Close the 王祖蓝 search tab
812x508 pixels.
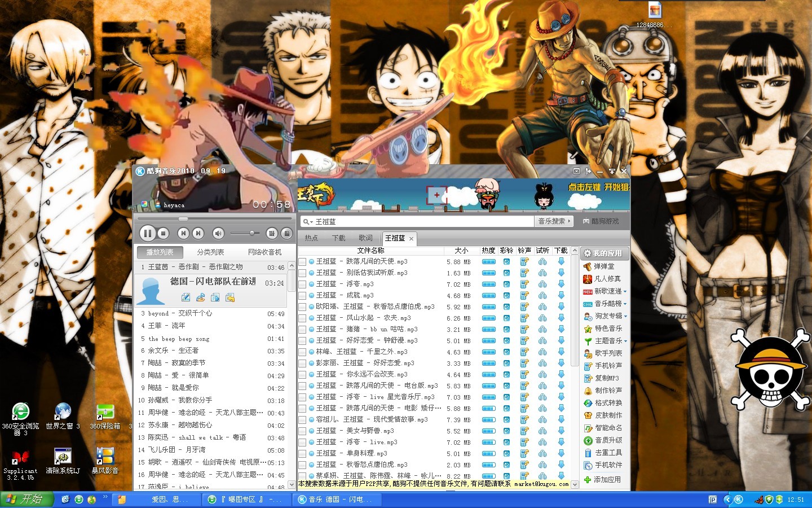[x=411, y=239]
